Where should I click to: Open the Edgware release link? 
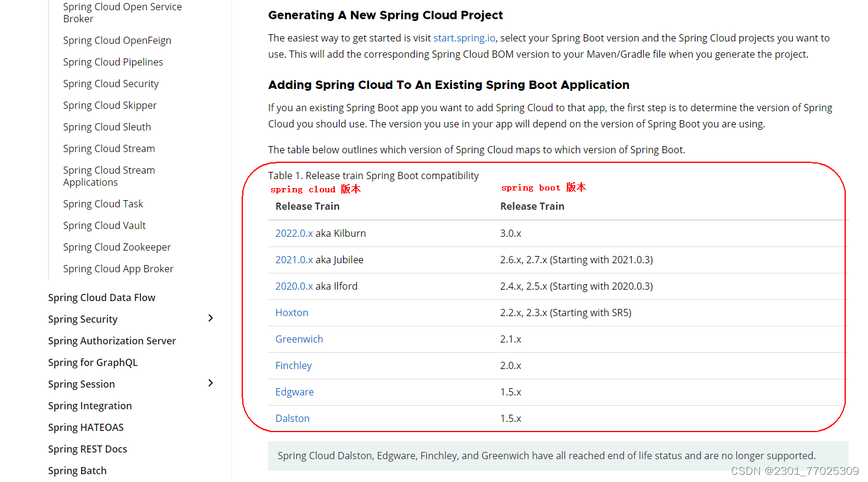(295, 392)
